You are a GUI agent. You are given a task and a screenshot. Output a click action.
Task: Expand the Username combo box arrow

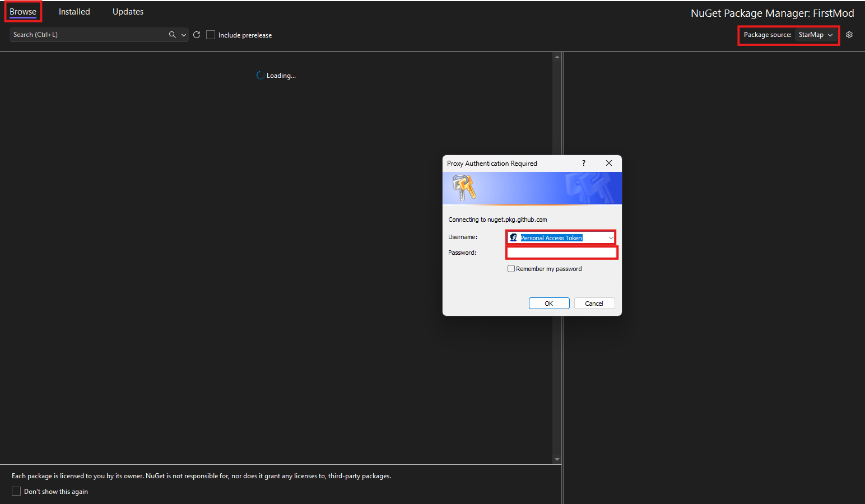click(x=611, y=238)
